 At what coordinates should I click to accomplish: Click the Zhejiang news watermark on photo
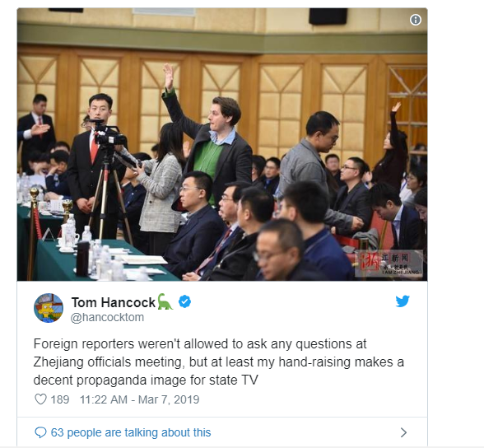(x=389, y=263)
